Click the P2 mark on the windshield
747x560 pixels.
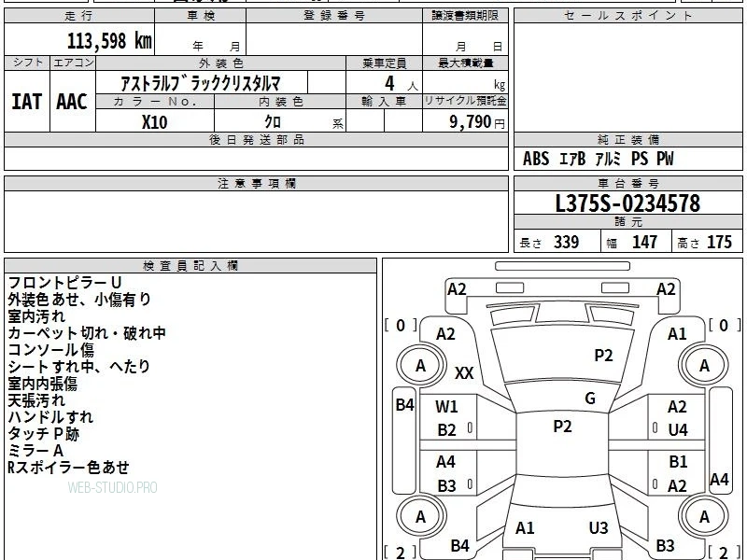coord(603,356)
